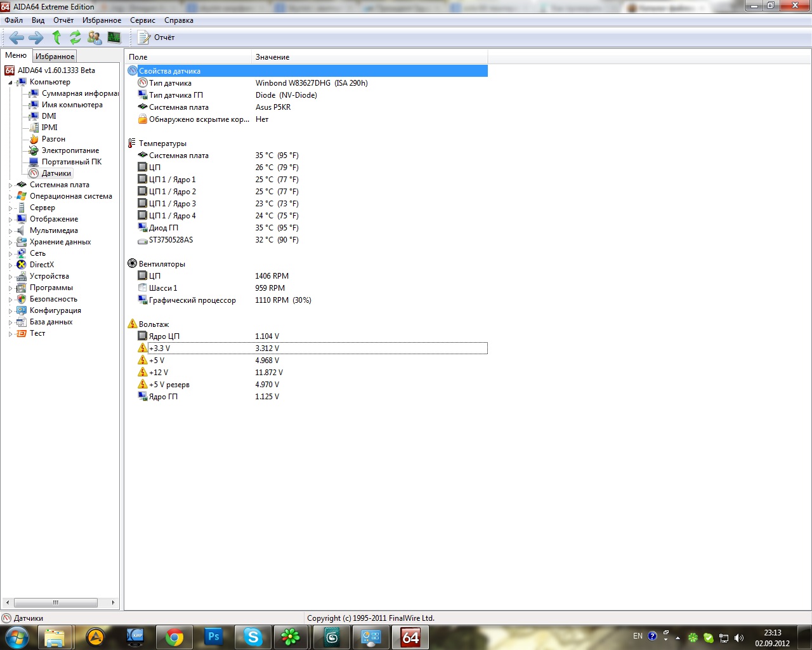Expand the Операционная система tree node
812x650 pixels.
[10, 197]
